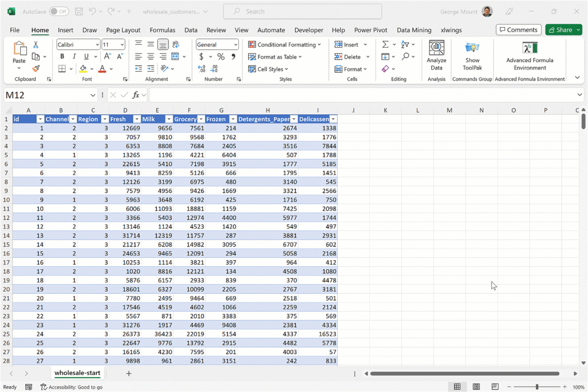This screenshot has width=588, height=392.
Task: Apply percent style number format
Action: tap(220, 57)
